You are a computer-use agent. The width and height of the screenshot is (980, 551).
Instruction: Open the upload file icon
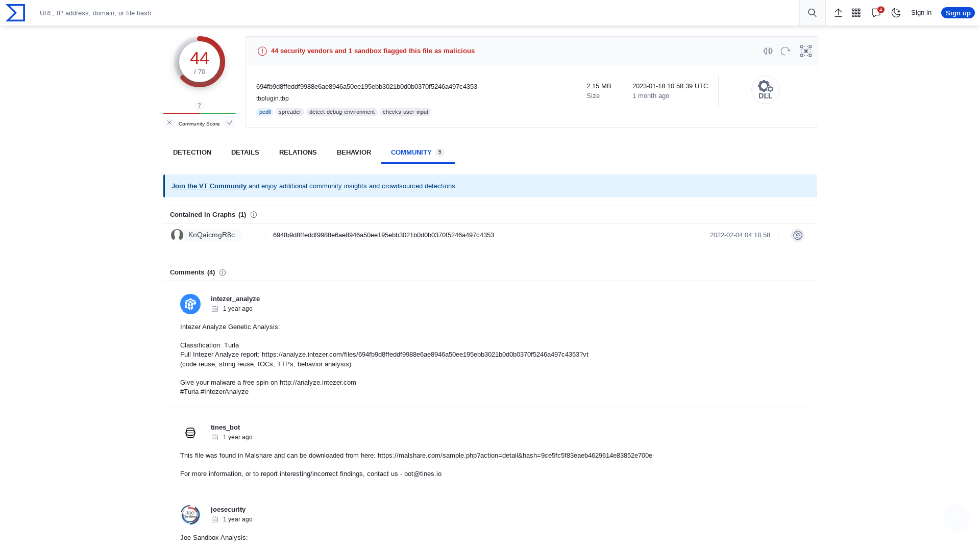click(838, 13)
